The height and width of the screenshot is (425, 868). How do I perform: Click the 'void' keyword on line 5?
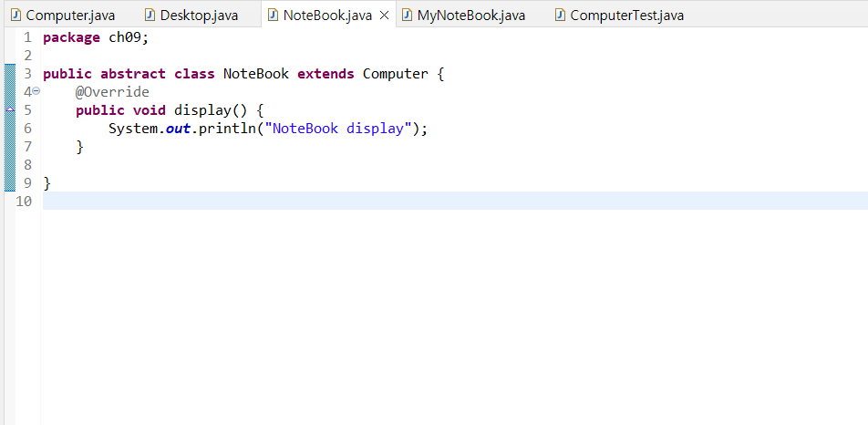(149, 110)
